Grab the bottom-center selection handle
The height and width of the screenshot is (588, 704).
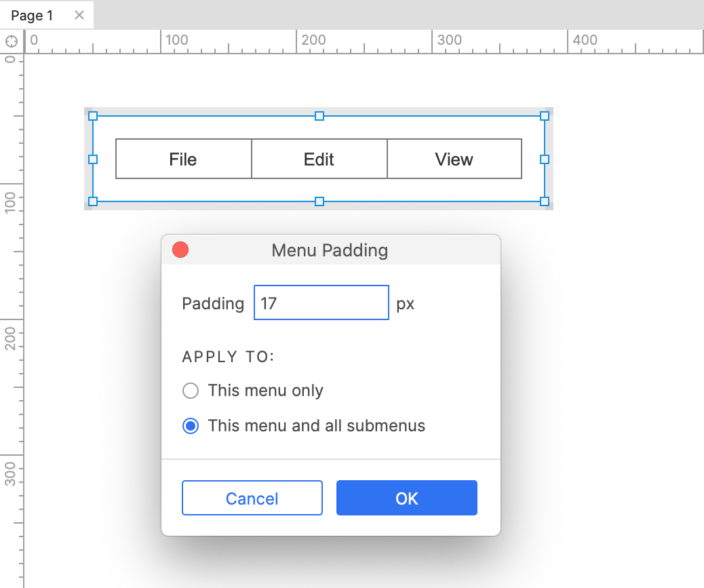pos(319,201)
